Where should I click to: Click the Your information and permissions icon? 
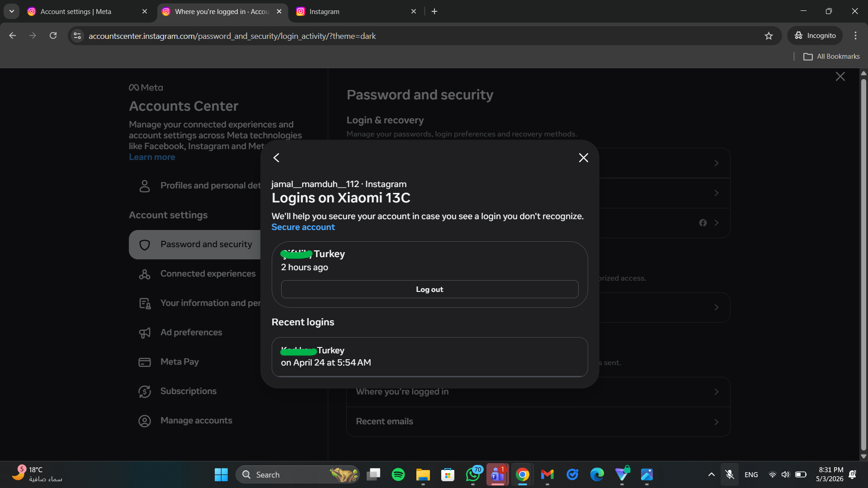(x=145, y=303)
